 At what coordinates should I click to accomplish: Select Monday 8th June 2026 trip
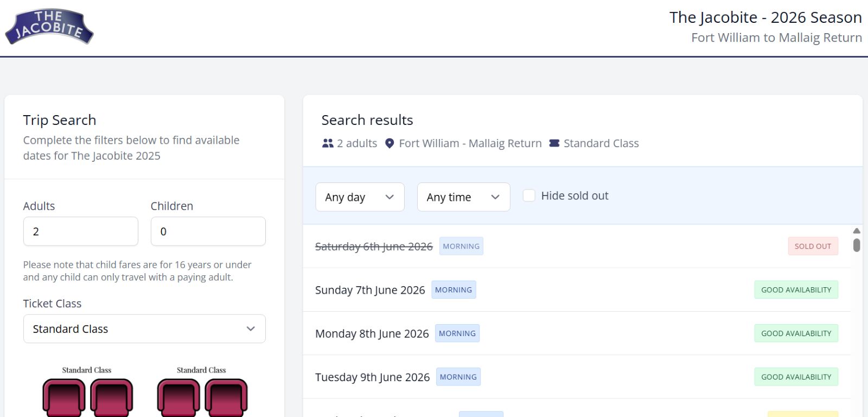point(577,333)
